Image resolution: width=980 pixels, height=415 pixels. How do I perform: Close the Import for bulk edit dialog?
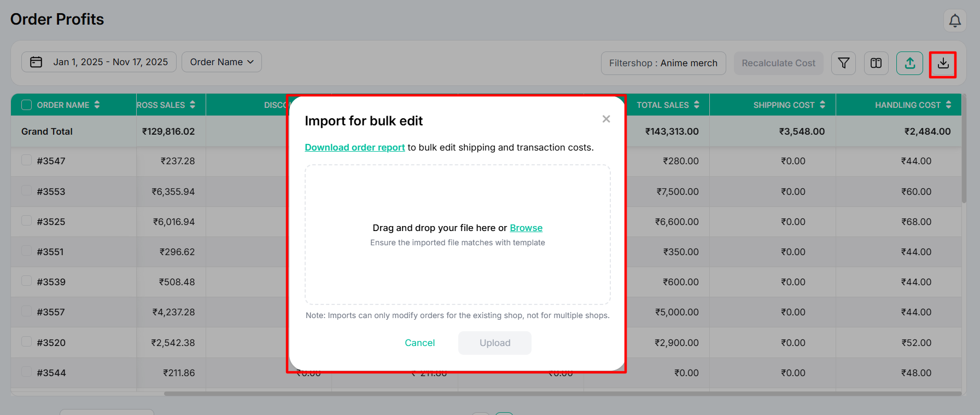606,119
